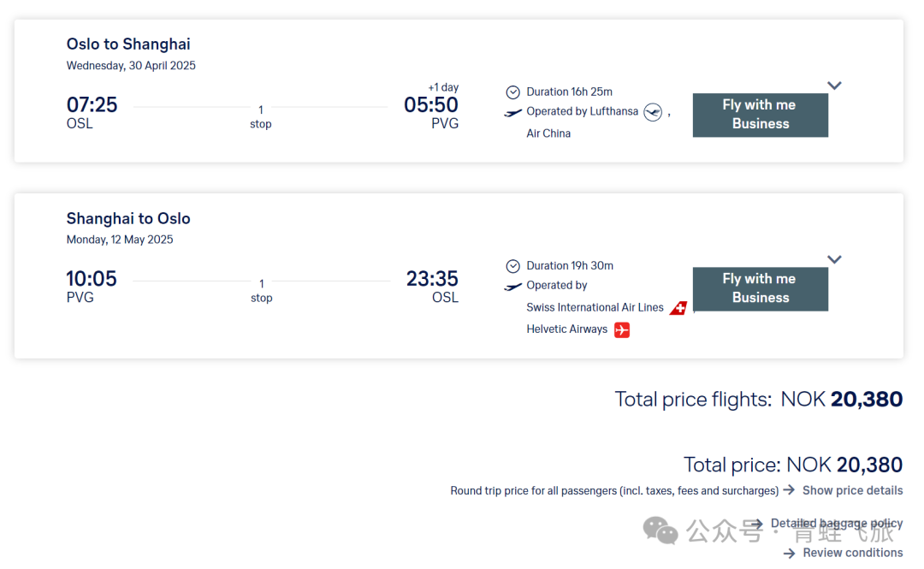This screenshot has height=569, width=924.
Task: Click the Swiss International Air Lines logo
Action: 678,308
